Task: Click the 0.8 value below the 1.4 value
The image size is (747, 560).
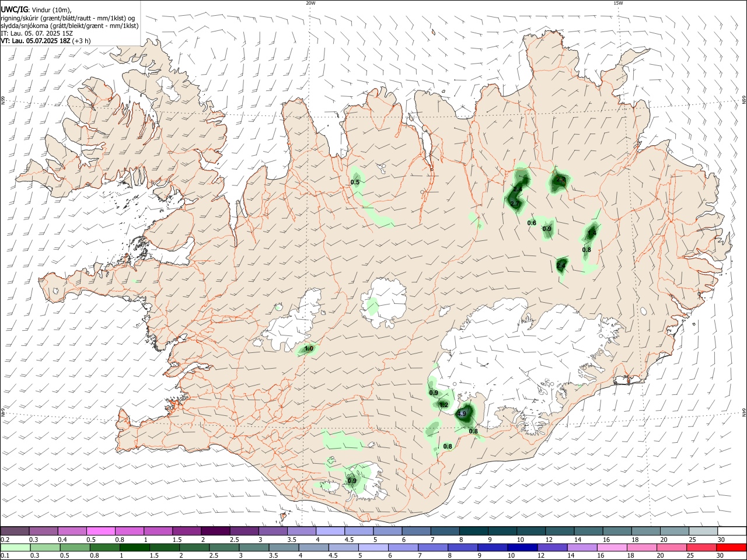Action: tap(587, 250)
